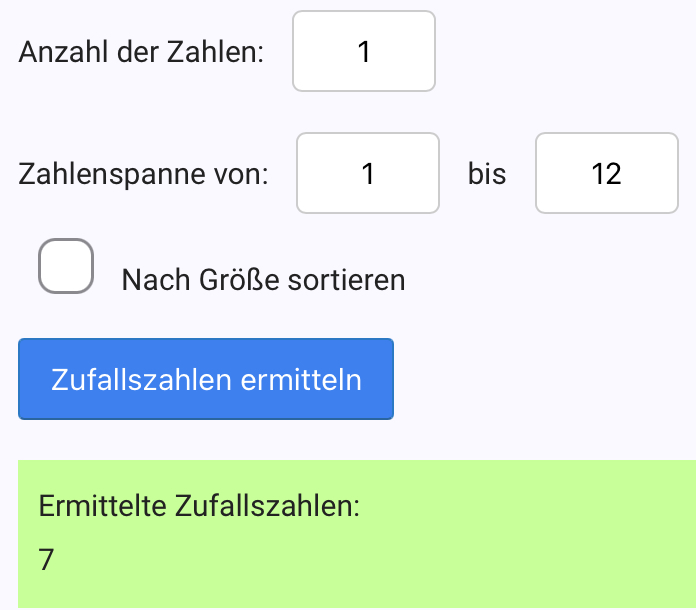Click the range start field containing 1
This screenshot has width=696, height=610.
click(368, 174)
